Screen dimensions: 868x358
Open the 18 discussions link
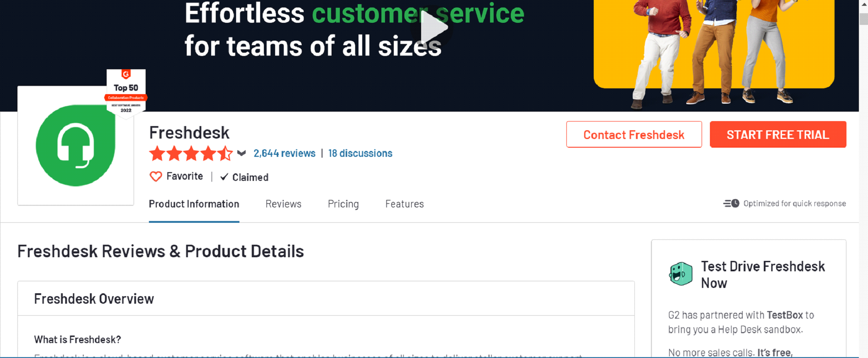[360, 153]
